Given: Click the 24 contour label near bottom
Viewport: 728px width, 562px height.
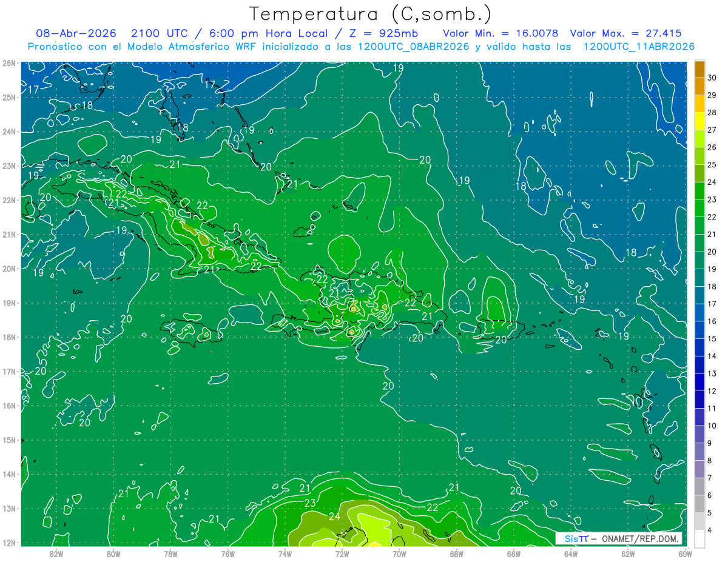Looking at the screenshot, I should coord(334,517).
